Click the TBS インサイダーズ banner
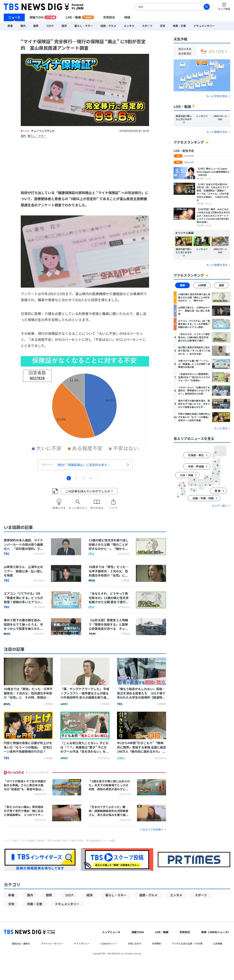 (x=40, y=860)
